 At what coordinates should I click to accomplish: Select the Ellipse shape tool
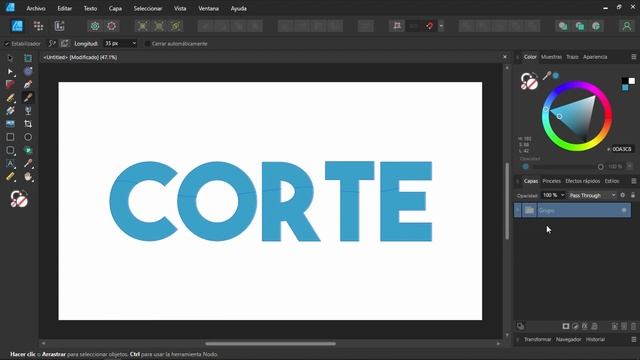click(28, 137)
